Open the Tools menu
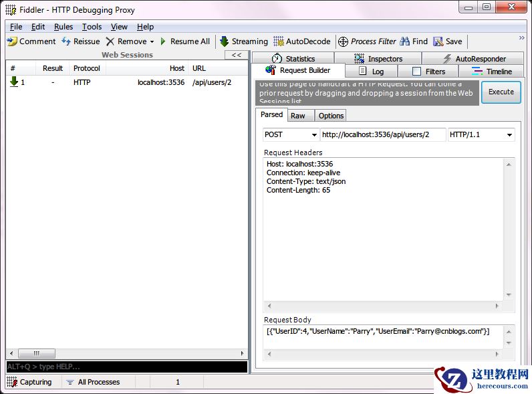 tap(92, 27)
